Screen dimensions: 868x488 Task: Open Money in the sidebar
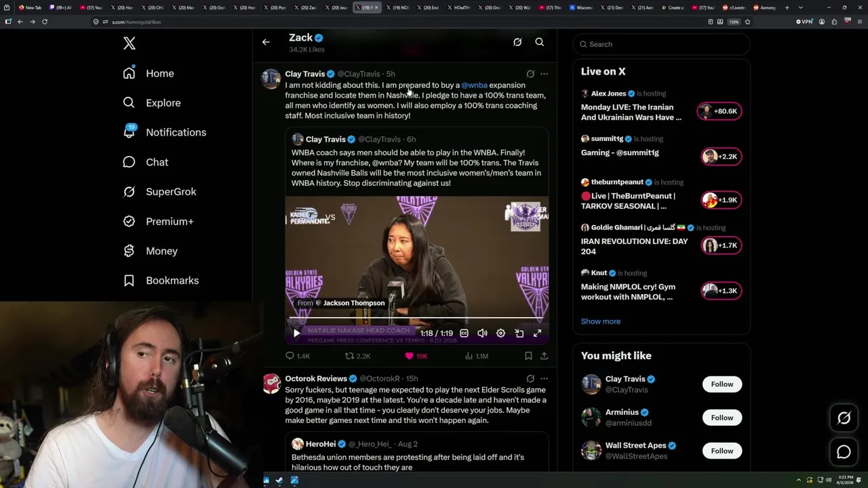point(151,251)
